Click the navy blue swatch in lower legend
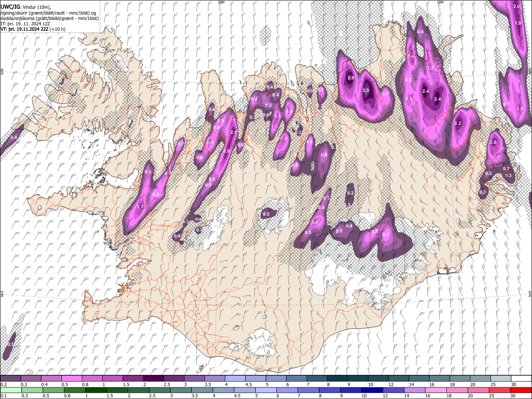532x399 pixels. 372,390
